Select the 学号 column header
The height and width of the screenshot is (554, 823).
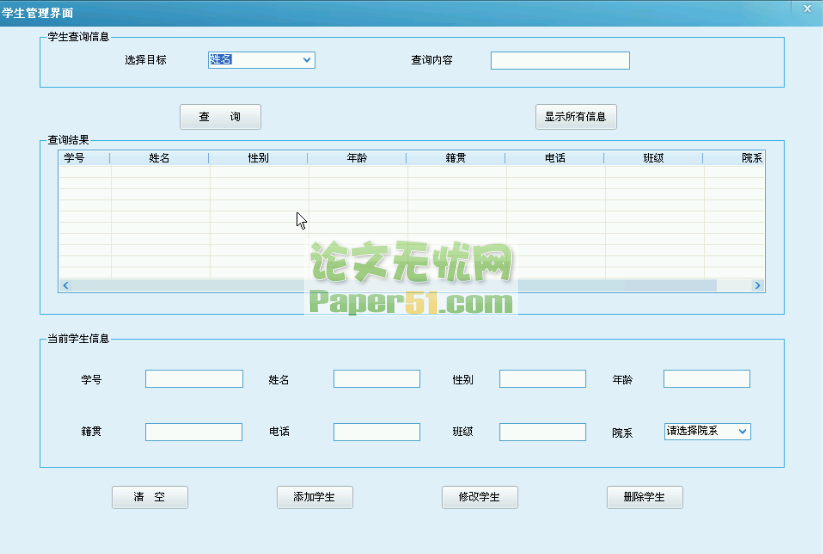(84, 158)
